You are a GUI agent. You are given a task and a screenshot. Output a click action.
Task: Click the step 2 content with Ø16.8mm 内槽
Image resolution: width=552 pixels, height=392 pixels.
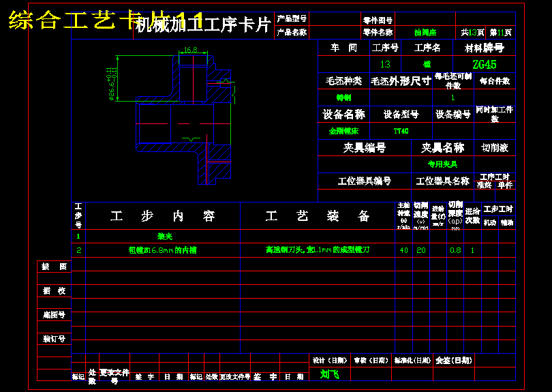[162, 250]
